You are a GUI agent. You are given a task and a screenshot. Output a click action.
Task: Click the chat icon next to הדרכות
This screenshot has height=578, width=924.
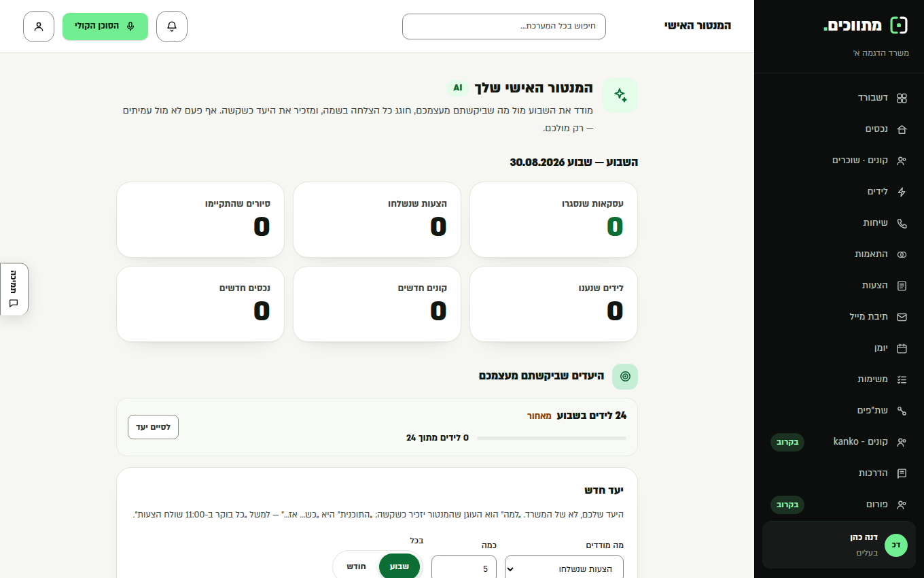click(x=902, y=473)
